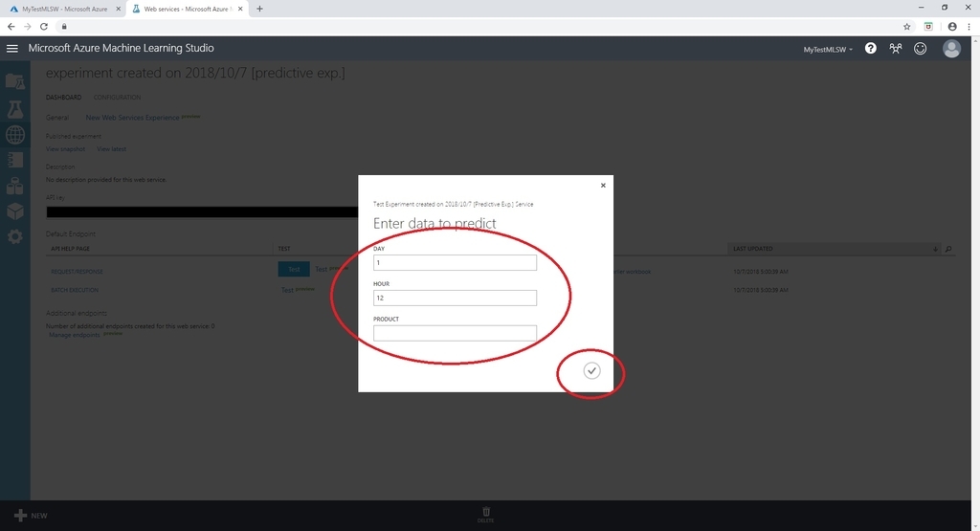Go back in browser history
The width and height of the screenshot is (980, 531).
point(11,26)
